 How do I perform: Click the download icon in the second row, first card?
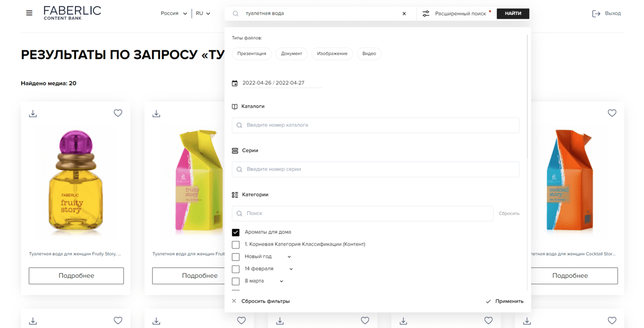point(33,321)
